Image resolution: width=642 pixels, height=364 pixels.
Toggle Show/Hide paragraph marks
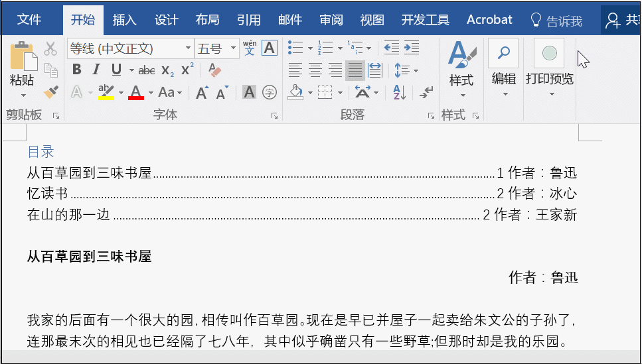[426, 92]
